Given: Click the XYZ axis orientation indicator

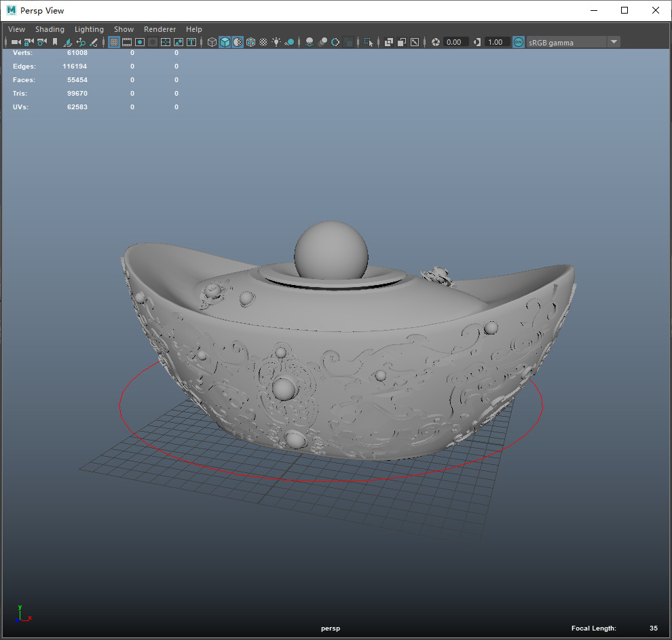Looking at the screenshot, I should [22, 614].
